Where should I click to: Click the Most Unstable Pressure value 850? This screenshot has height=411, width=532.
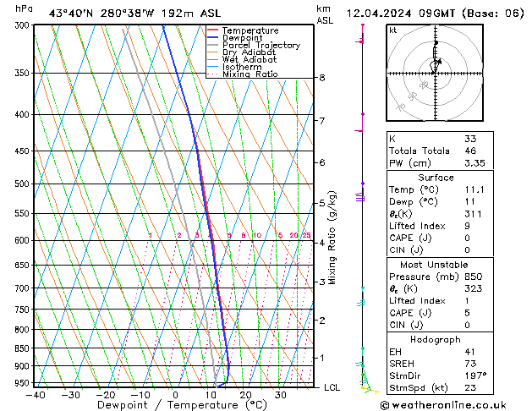coord(474,277)
